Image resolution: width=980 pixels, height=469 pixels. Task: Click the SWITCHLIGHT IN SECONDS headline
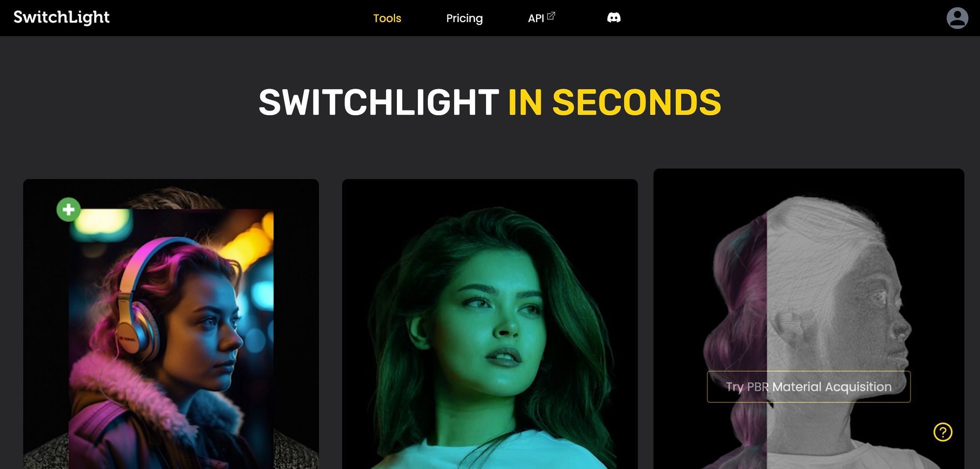point(490,102)
